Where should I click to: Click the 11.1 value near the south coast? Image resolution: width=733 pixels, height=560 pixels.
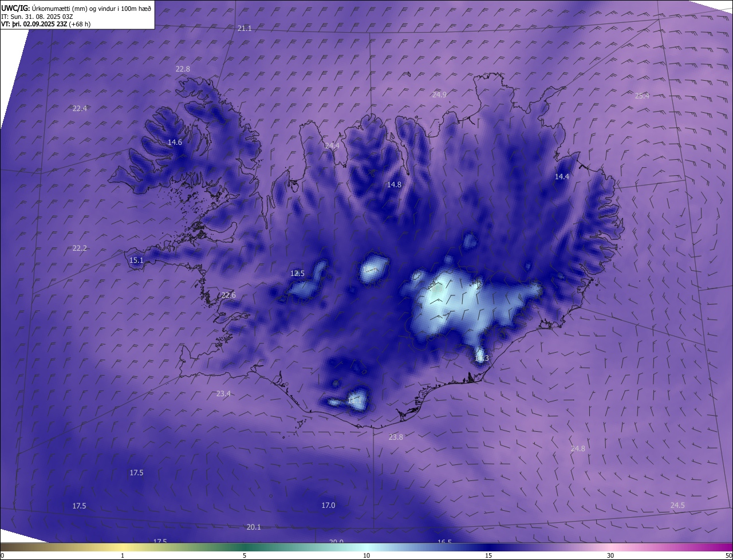tap(354, 401)
